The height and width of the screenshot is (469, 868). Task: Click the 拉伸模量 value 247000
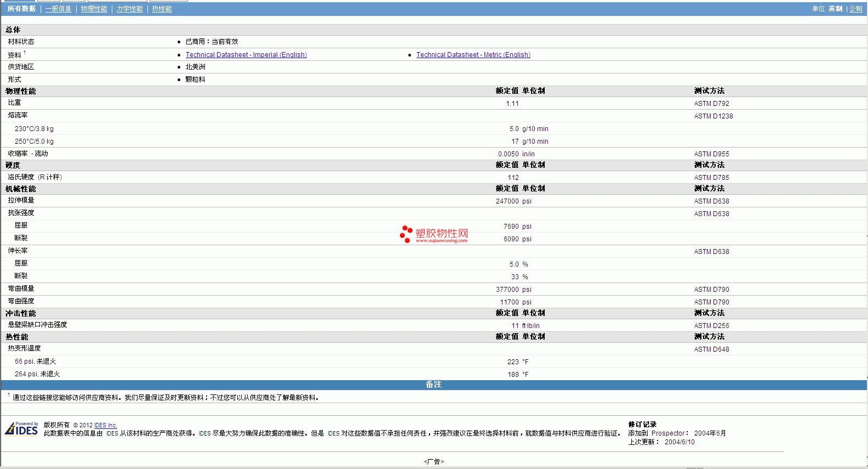(507, 201)
